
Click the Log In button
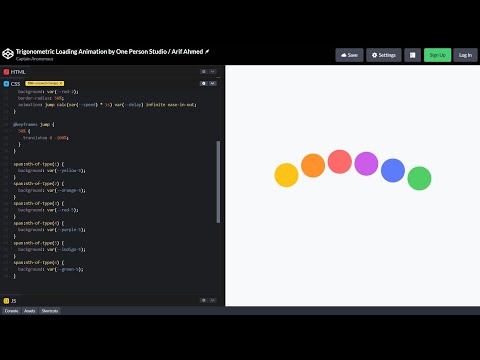465,55
